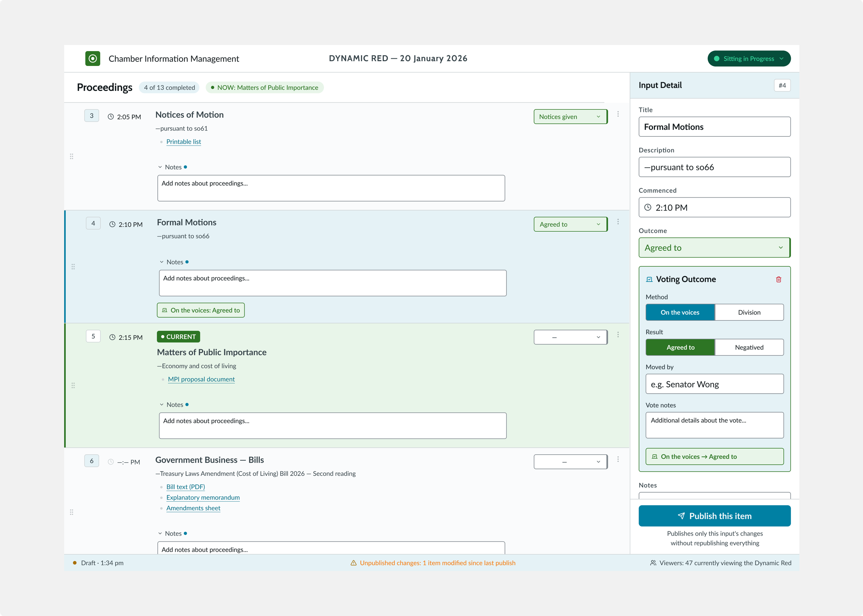The image size is (863, 616).
Task: Click the paper-plane icon on Publish button
Action: coord(681,516)
